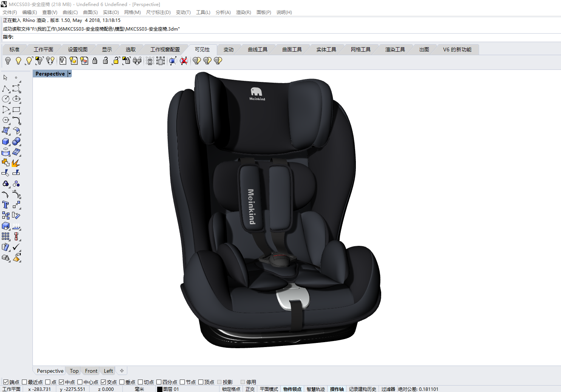Uncheck the 中点 osnap checkbox
Image resolution: width=561 pixels, height=392 pixels.
pyautogui.click(x=61, y=382)
